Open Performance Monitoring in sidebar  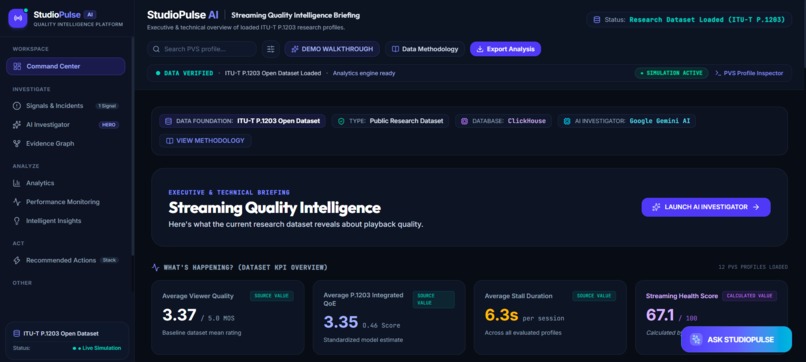[66, 202]
